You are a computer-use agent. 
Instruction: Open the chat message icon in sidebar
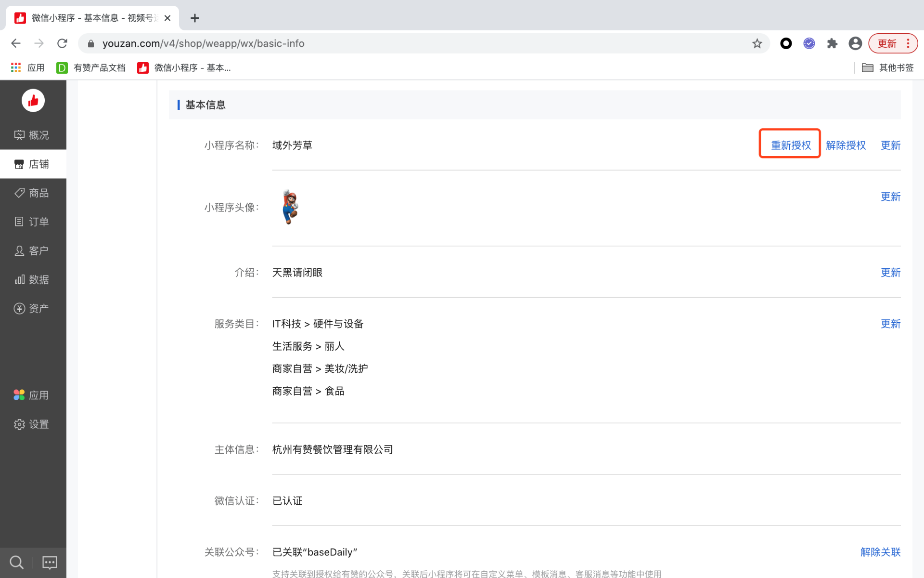click(x=50, y=562)
